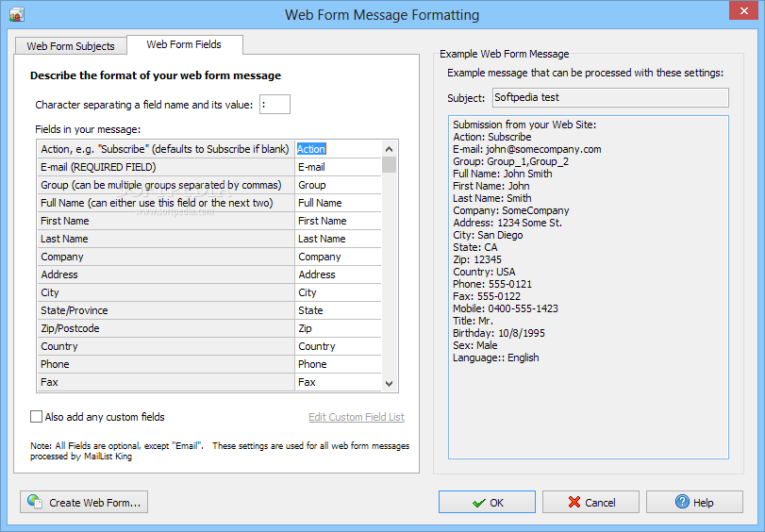Edit the Group field value cell
This screenshot has width=765, height=532.
coord(338,185)
